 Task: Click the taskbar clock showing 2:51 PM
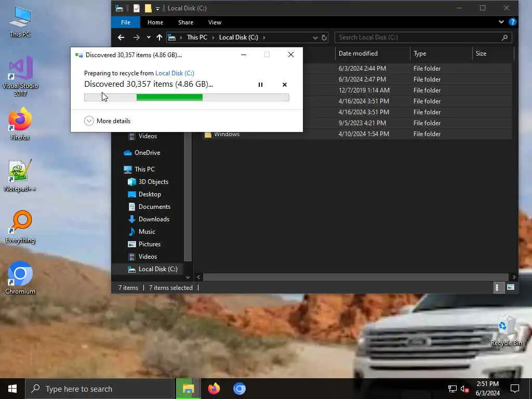(487, 389)
